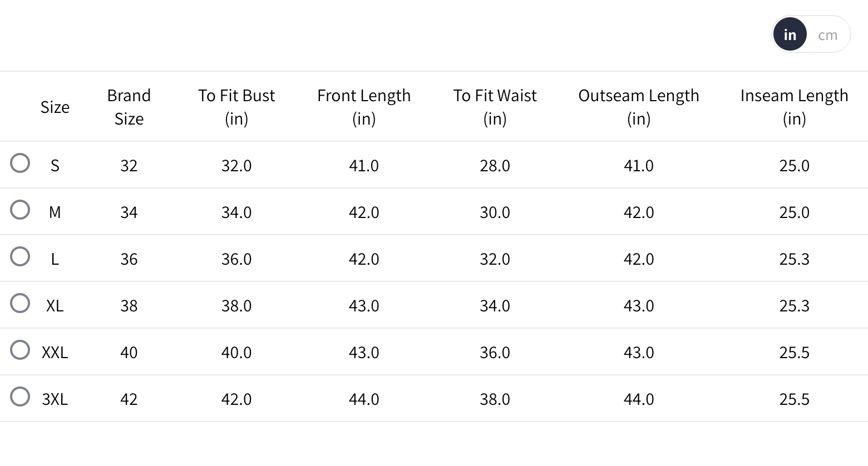Click brand size 42 in the 3XL row

pyautogui.click(x=129, y=399)
